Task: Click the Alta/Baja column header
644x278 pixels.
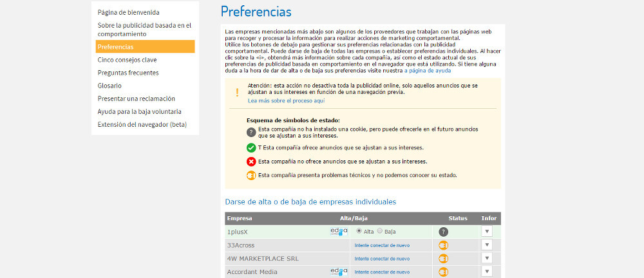Action: click(354, 218)
